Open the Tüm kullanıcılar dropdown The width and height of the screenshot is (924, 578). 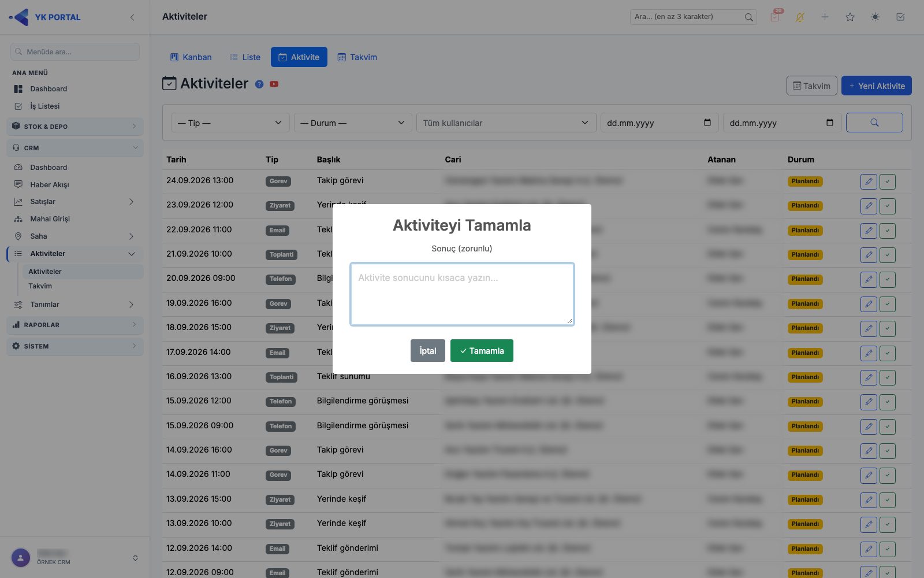point(506,123)
